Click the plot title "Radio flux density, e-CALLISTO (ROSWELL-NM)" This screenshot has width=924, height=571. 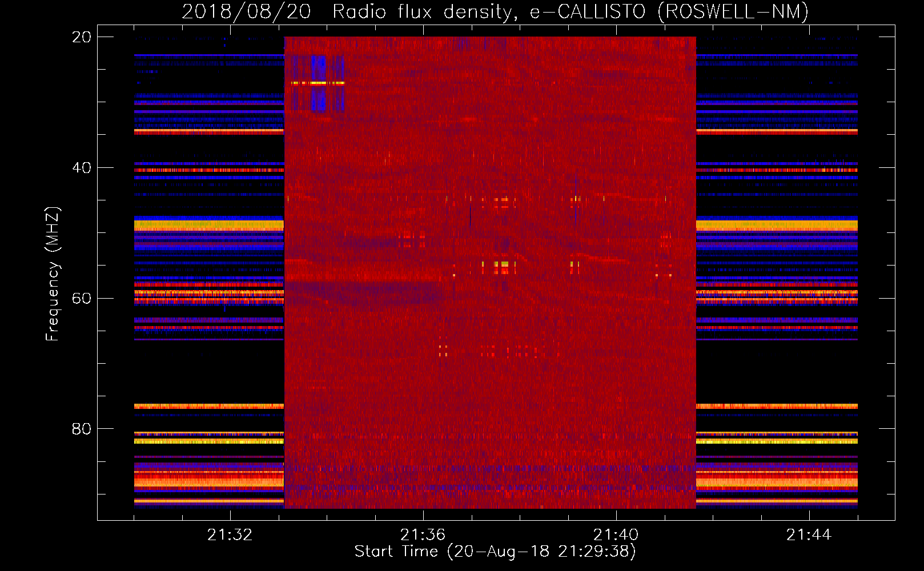coord(570,12)
